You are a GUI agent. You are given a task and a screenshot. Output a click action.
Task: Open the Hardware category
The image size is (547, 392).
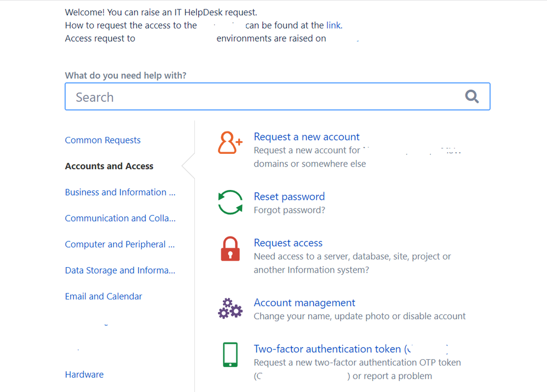pyautogui.click(x=84, y=374)
